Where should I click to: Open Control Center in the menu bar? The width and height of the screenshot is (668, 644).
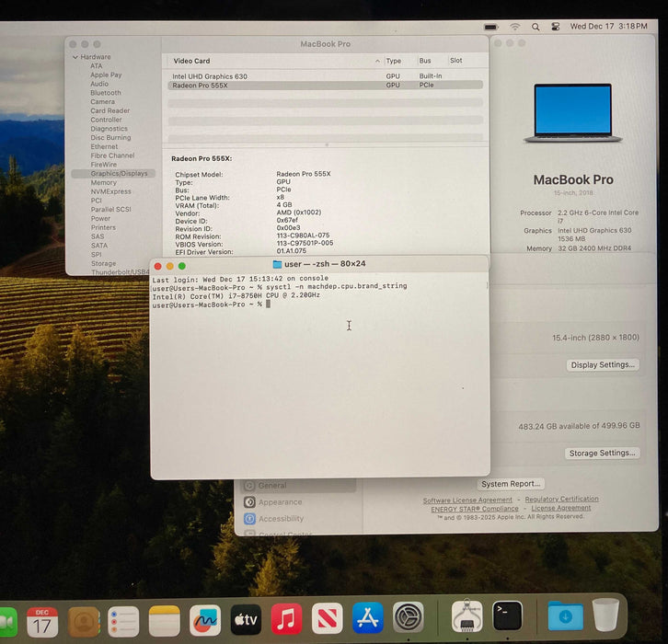(556, 27)
